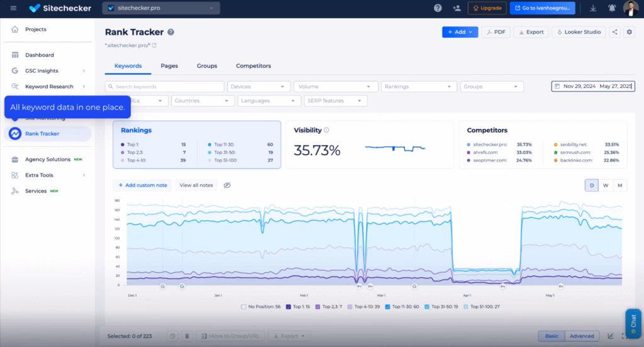Switch chart to weekly W view
This screenshot has width=644, height=347.
(605, 185)
